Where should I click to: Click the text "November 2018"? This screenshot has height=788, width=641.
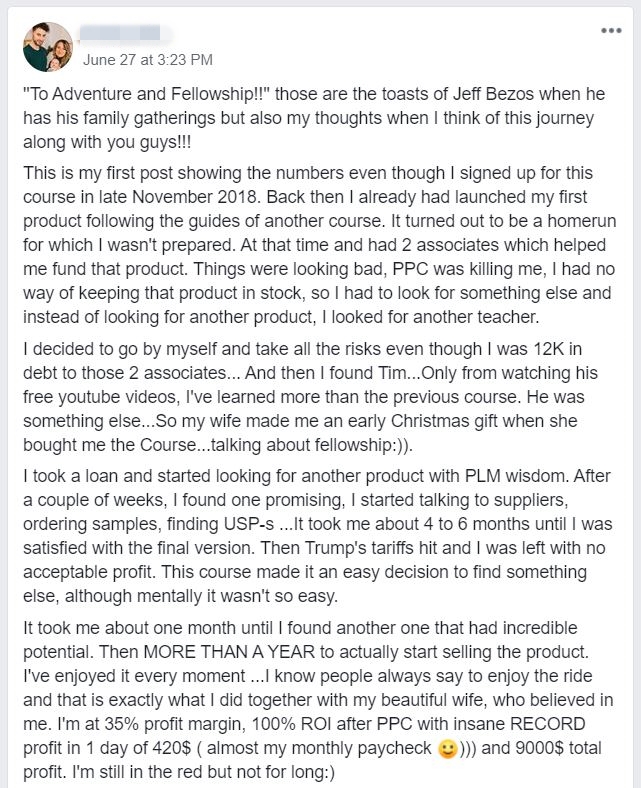tap(195, 196)
